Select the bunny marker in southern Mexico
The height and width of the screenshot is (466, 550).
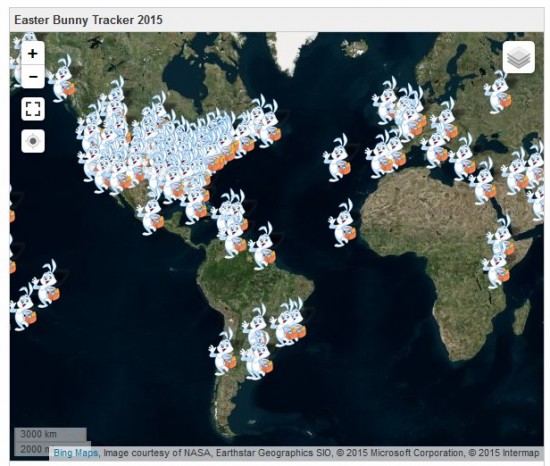(x=151, y=215)
